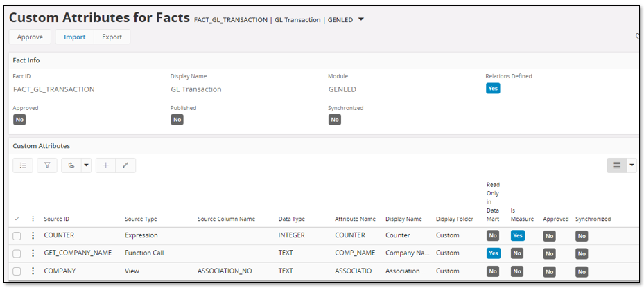
Task: Expand the dropdown next to the layout icon
Action: pos(632,165)
